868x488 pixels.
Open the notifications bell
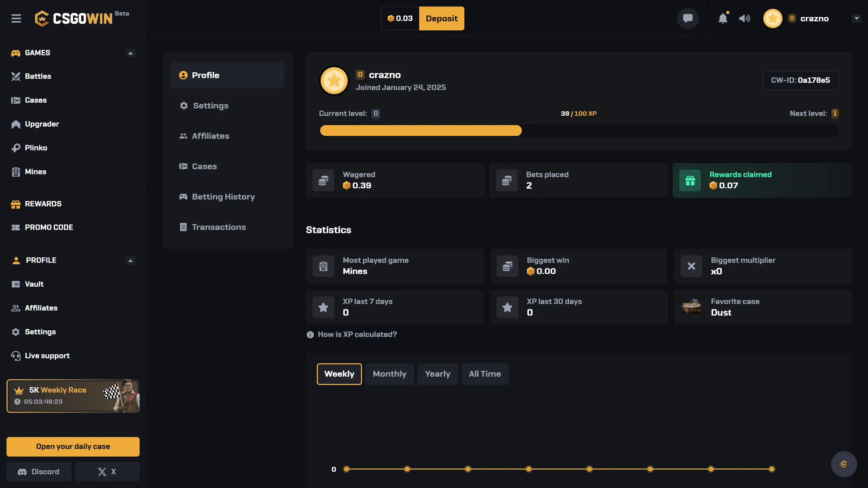[x=723, y=18]
